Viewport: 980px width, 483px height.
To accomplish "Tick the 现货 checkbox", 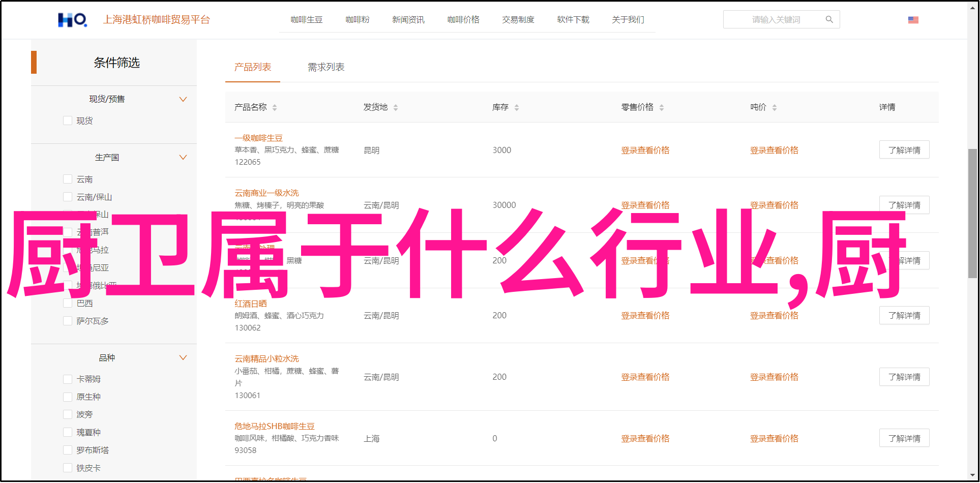I will point(68,120).
